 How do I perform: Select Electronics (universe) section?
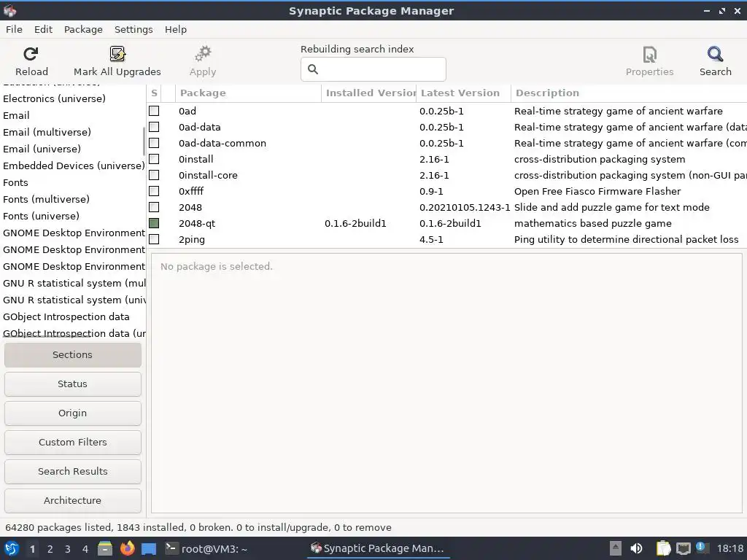coord(54,98)
